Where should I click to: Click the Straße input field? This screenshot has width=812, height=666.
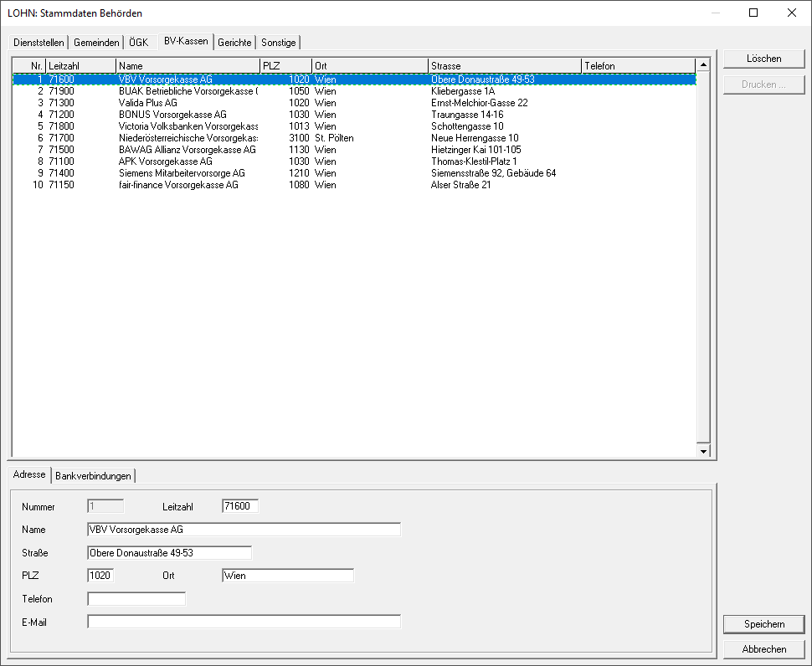click(169, 553)
